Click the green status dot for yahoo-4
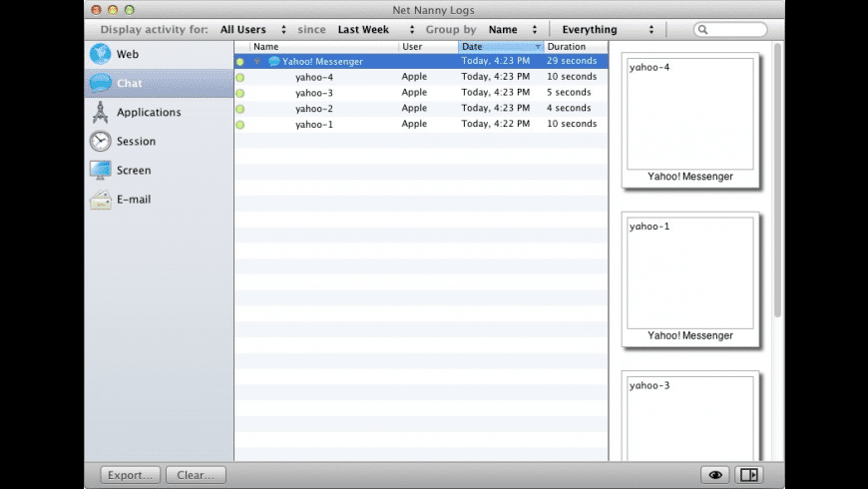This screenshot has height=489, width=868. click(x=240, y=78)
